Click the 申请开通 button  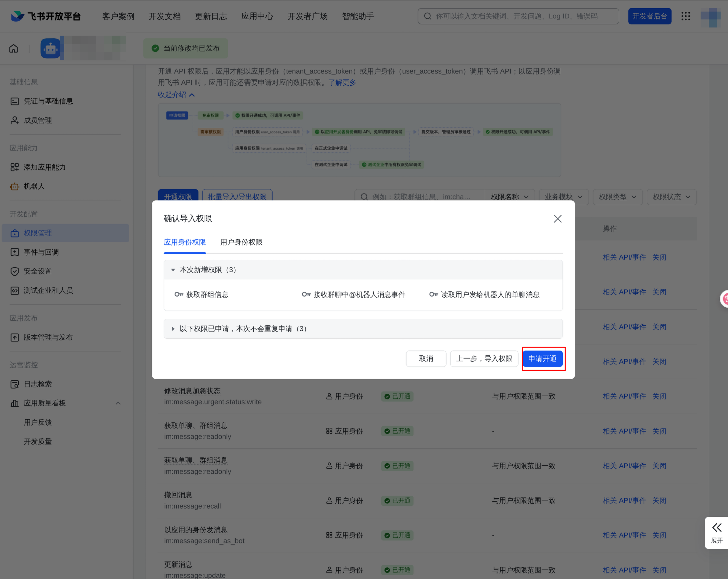pos(542,359)
